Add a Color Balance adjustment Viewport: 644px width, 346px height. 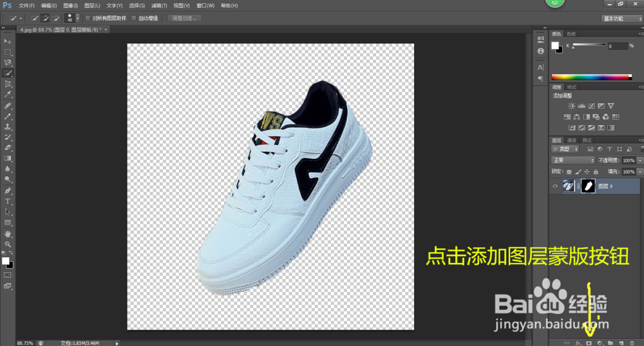[x=576, y=117]
